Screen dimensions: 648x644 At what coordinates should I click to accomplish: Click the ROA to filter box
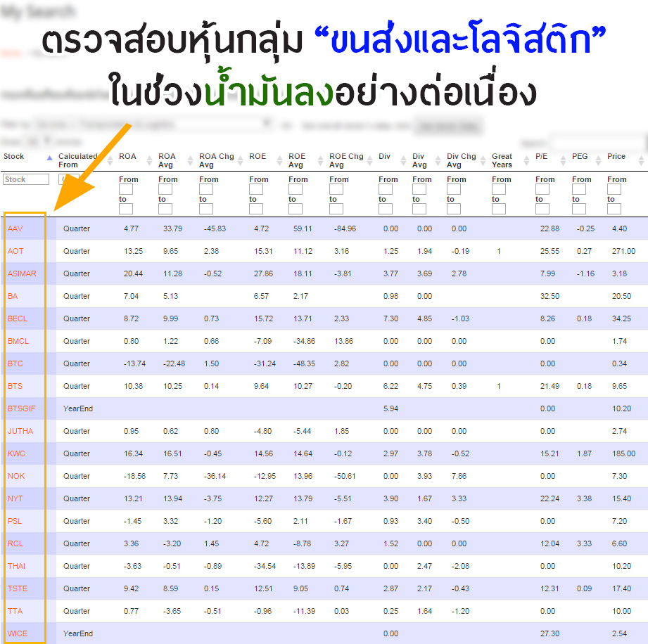[x=126, y=209]
